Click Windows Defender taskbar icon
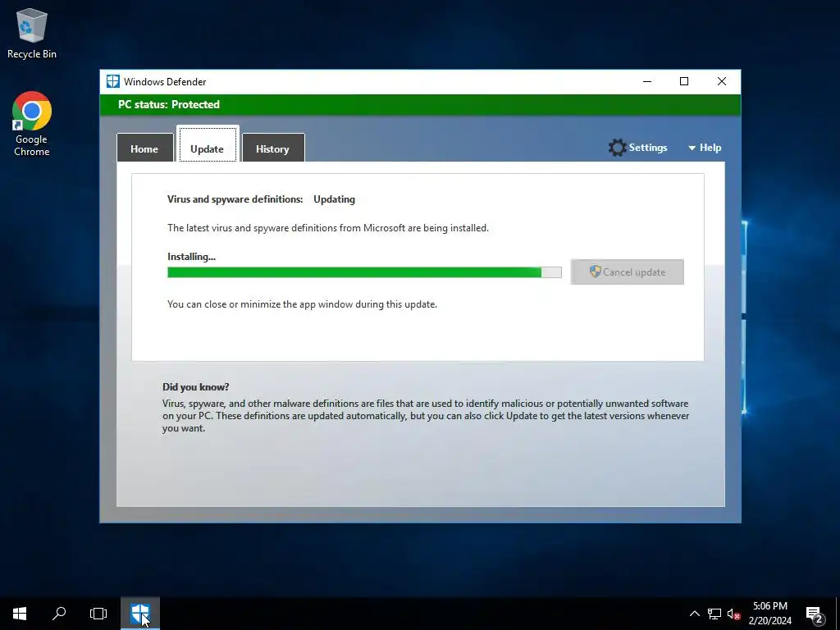This screenshot has width=840, height=630. point(140,614)
